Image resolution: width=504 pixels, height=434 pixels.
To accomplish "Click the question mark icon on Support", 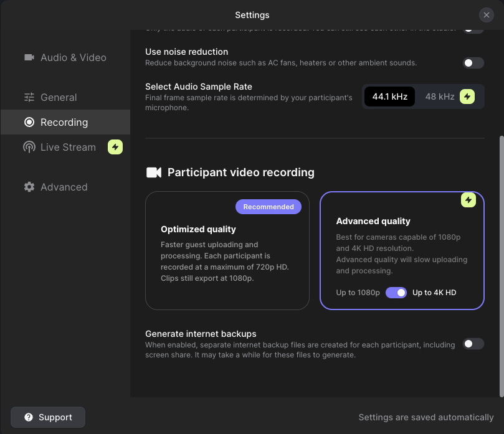I will pyautogui.click(x=29, y=417).
